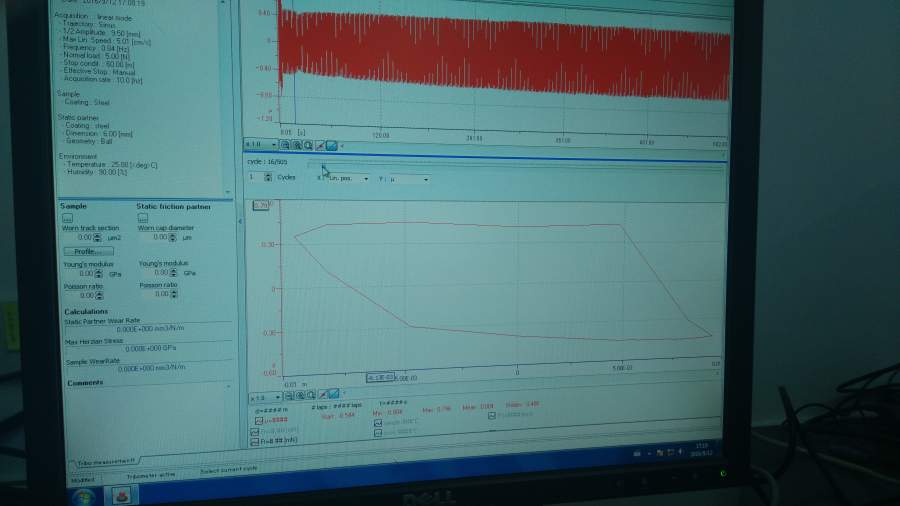Open the lower graph zoom factor dropdown
Image resolution: width=900 pixels, height=506 pixels.
click(x=266, y=397)
